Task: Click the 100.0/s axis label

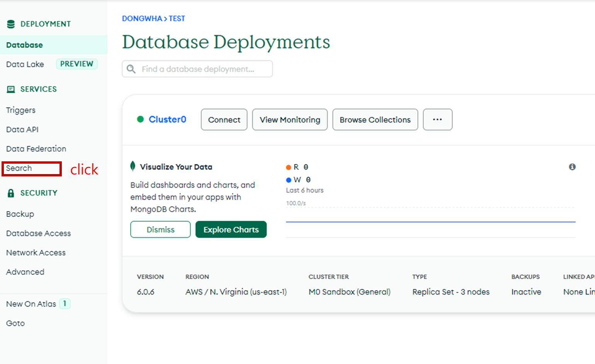Action: tap(296, 203)
